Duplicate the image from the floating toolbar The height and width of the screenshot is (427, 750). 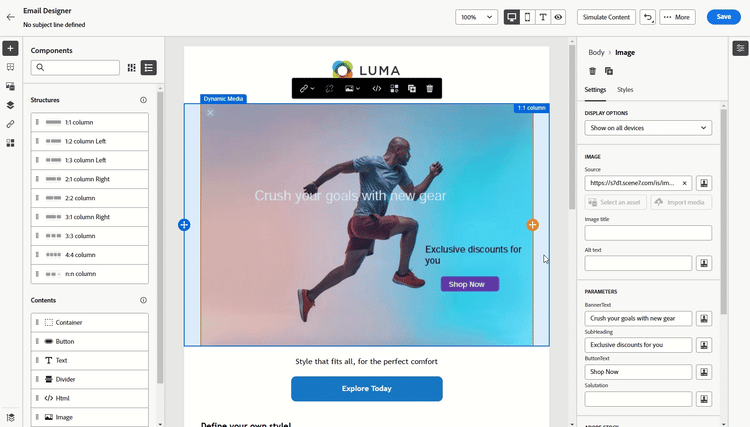(412, 88)
